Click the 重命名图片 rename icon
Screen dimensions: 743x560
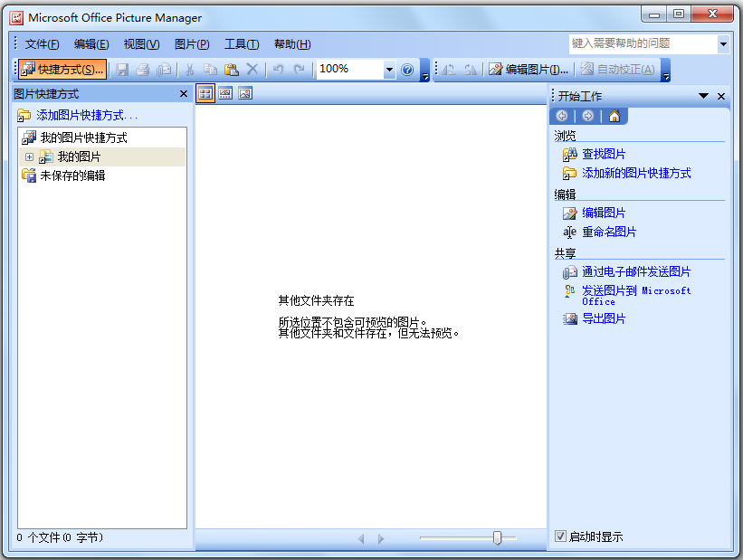[569, 233]
